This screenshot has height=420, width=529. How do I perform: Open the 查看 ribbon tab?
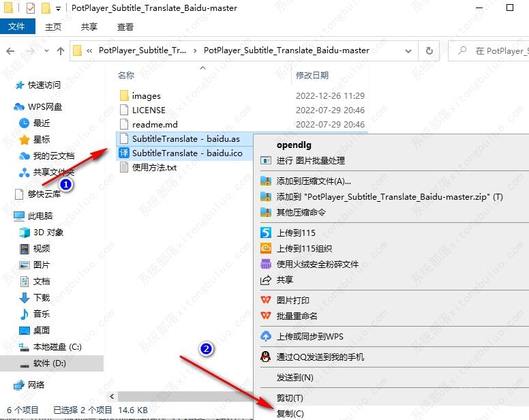point(125,27)
